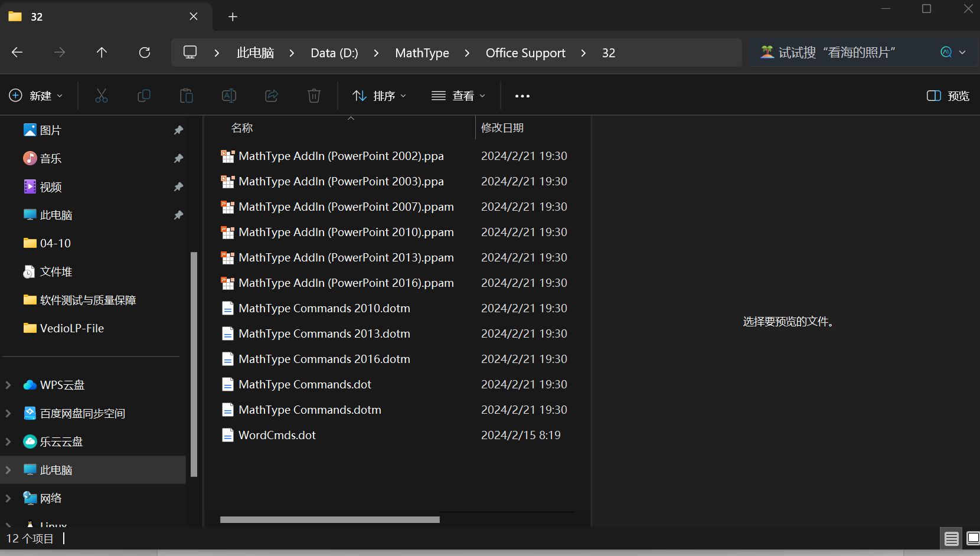980x556 pixels.
Task: Close the tab named 32
Action: [x=194, y=17]
